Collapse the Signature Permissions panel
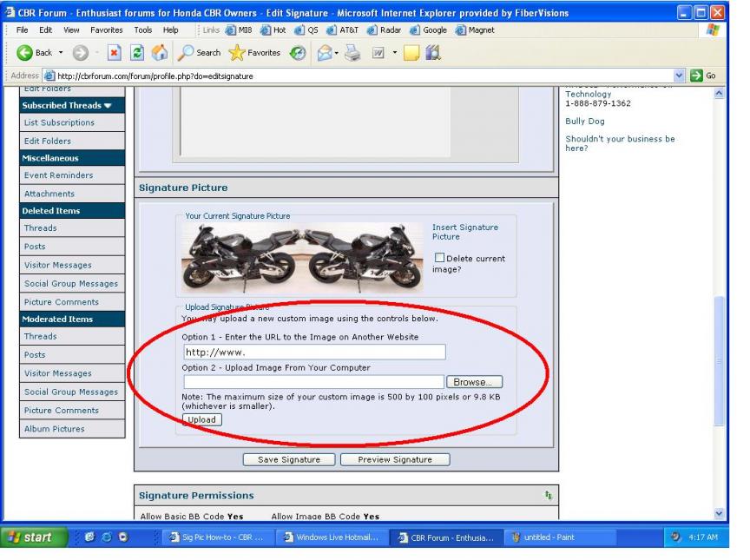 pos(547,496)
